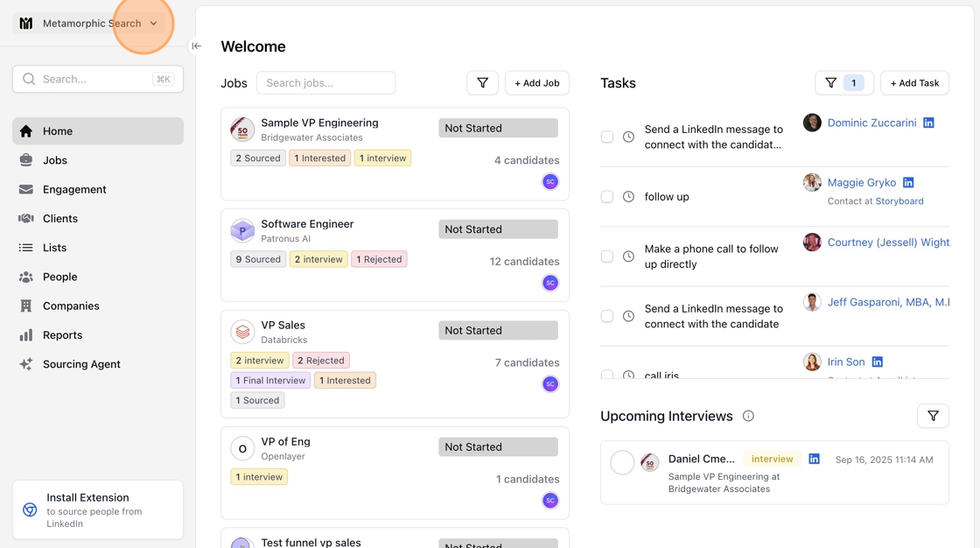Click the Upcoming Interviews info icon
Screen dimensions: 980x548
click(x=748, y=416)
